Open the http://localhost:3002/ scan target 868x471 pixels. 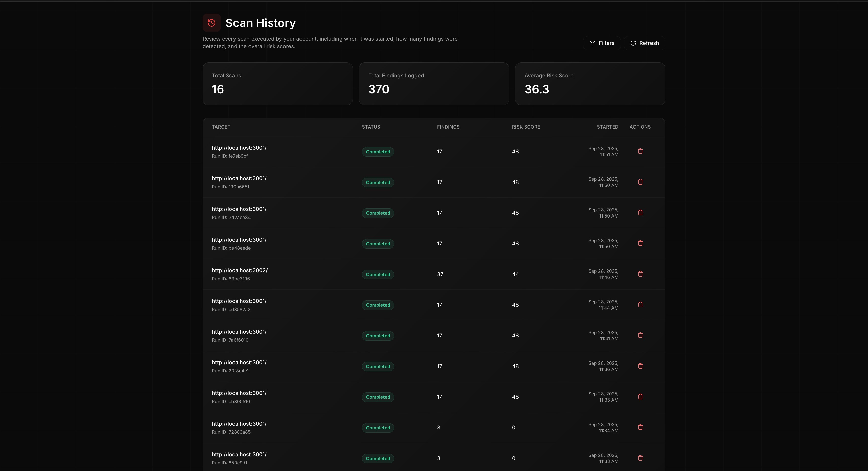[x=240, y=270]
